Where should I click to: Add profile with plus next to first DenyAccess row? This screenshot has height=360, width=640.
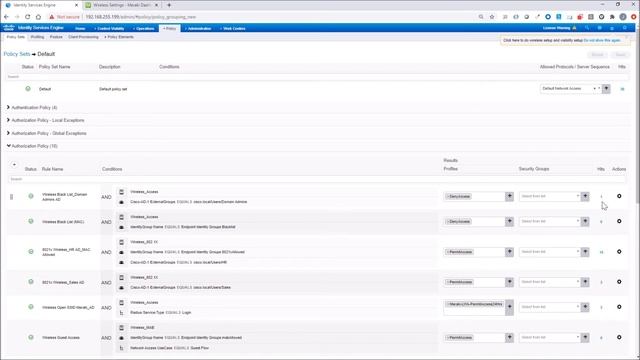coord(509,196)
